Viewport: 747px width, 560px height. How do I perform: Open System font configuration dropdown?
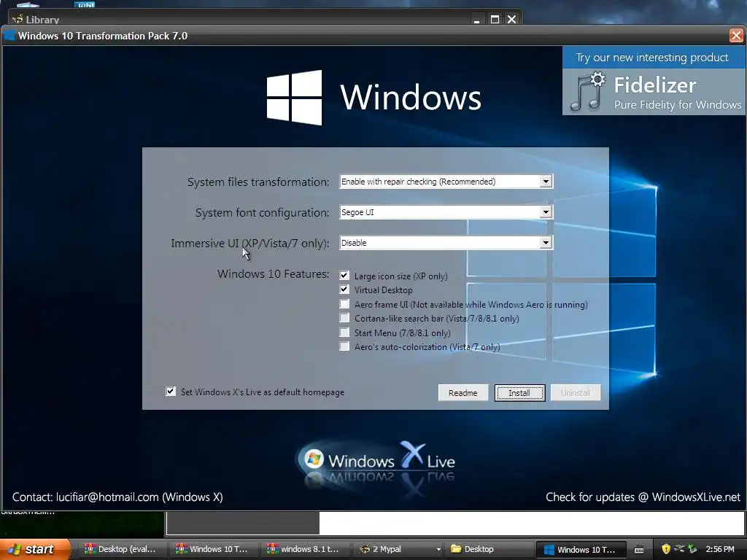pos(546,212)
